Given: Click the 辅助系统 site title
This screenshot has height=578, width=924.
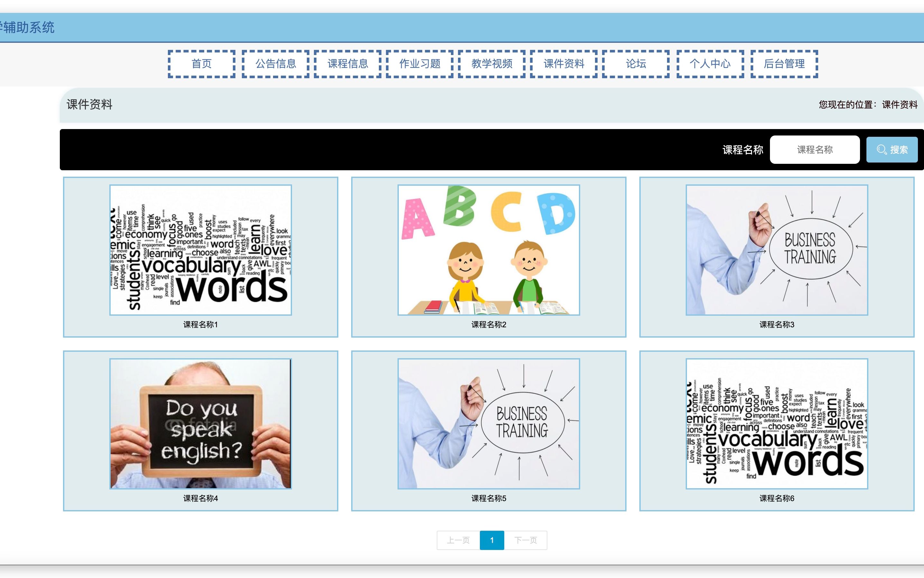Looking at the screenshot, I should [27, 28].
